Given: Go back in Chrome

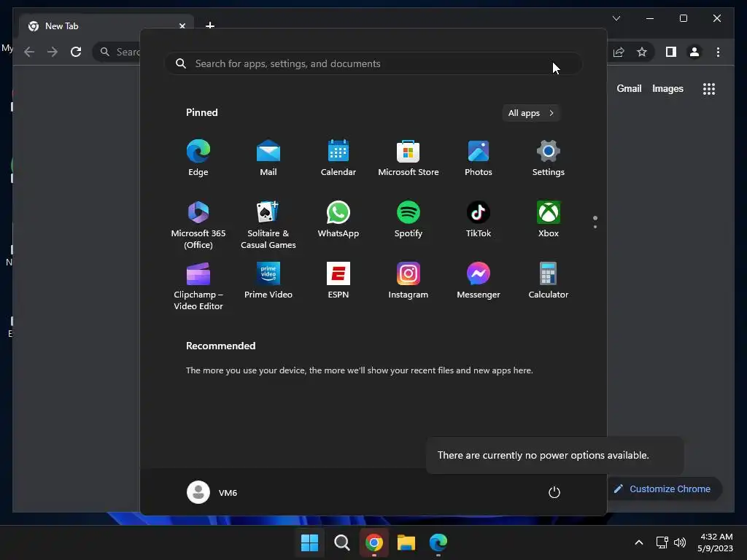Looking at the screenshot, I should tap(29, 52).
